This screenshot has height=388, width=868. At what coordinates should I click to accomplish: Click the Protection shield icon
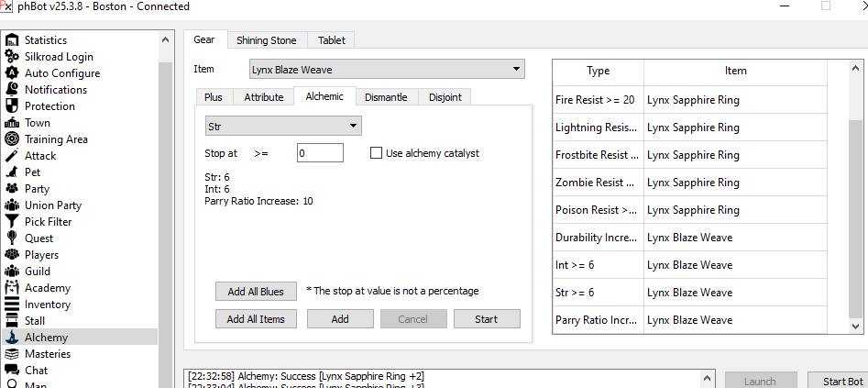click(12, 106)
